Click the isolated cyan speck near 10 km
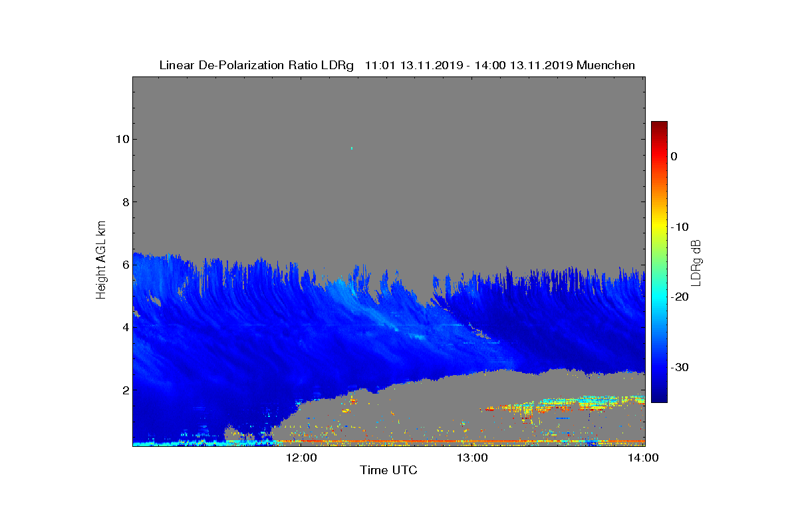 click(352, 148)
